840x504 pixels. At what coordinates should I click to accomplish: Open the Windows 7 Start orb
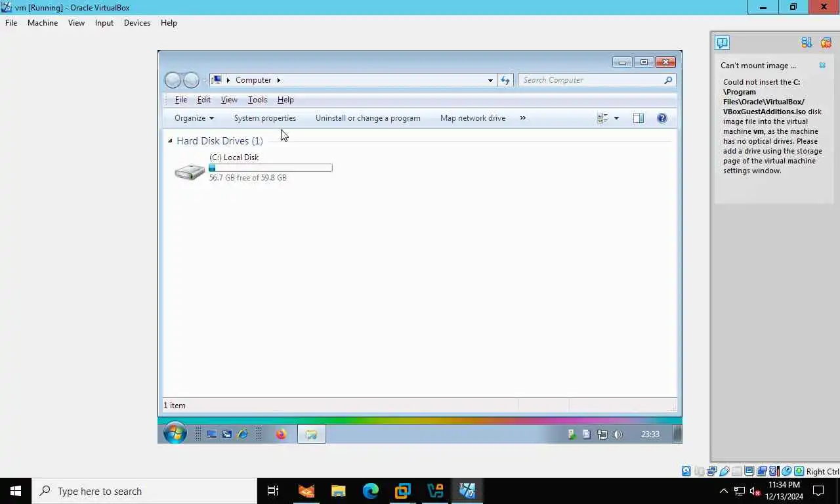175,434
